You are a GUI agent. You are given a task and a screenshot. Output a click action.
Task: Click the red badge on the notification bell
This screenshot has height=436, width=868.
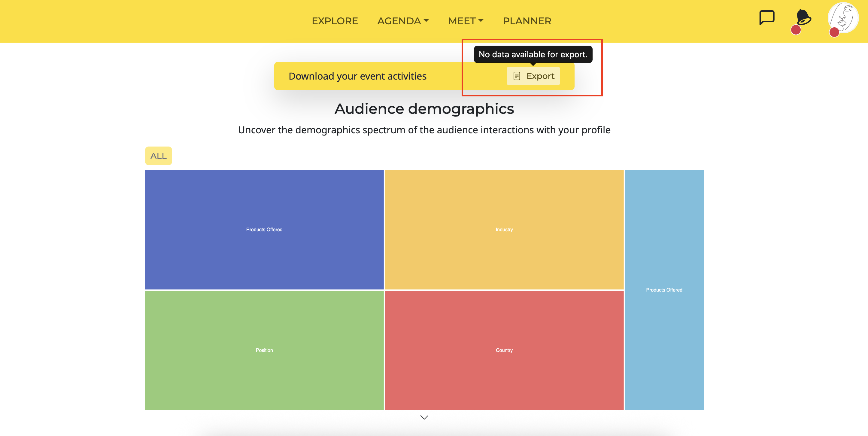(796, 30)
